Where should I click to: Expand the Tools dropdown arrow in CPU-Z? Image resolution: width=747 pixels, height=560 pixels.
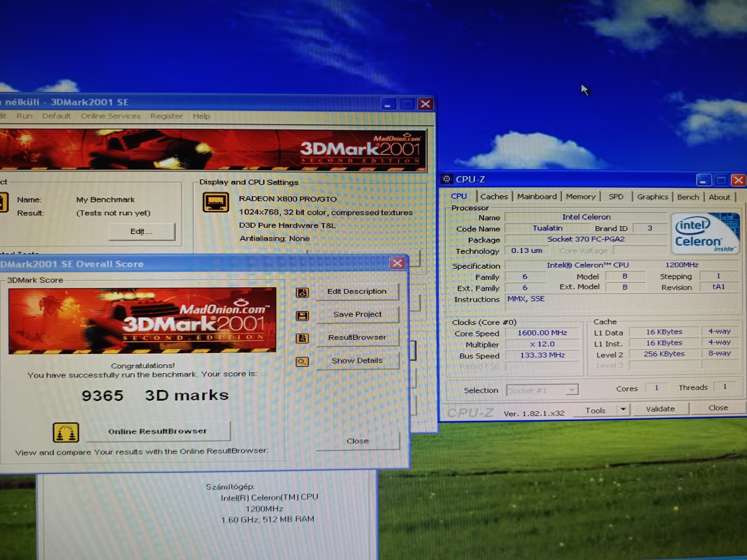point(623,409)
